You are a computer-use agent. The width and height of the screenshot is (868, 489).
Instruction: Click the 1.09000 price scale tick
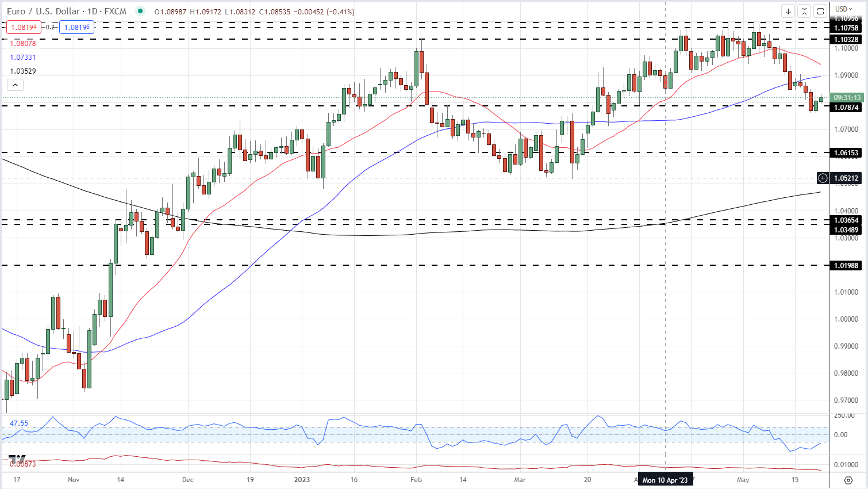(x=846, y=75)
